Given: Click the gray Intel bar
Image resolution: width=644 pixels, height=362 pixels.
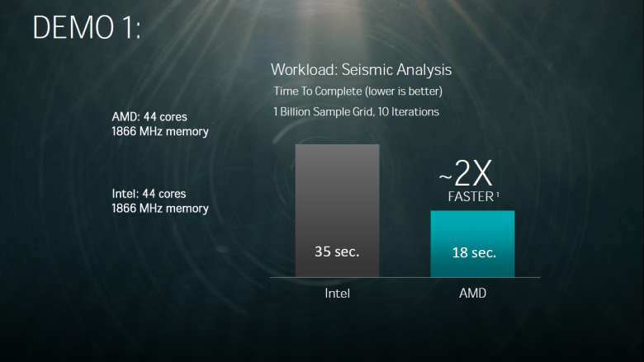Looking at the screenshot, I should pyautogui.click(x=337, y=190).
